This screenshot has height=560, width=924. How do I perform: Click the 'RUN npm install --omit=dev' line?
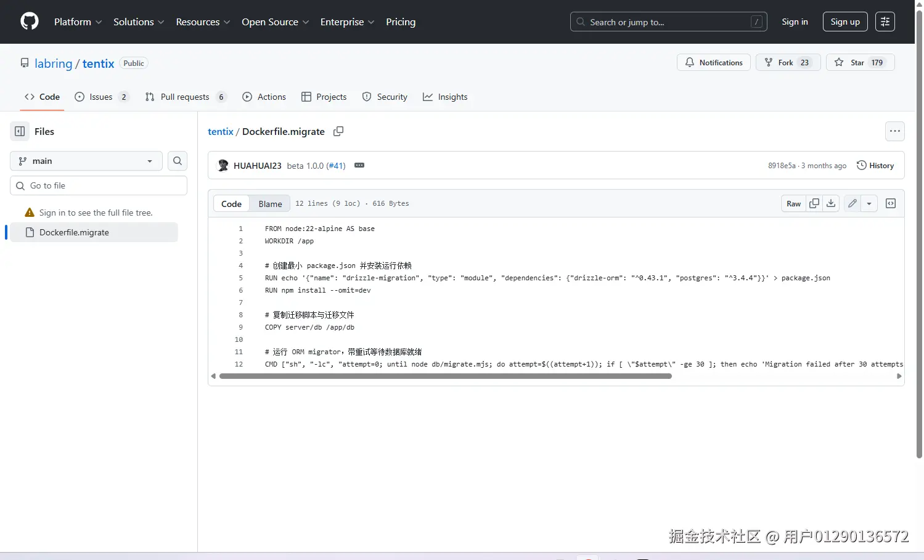318,290
